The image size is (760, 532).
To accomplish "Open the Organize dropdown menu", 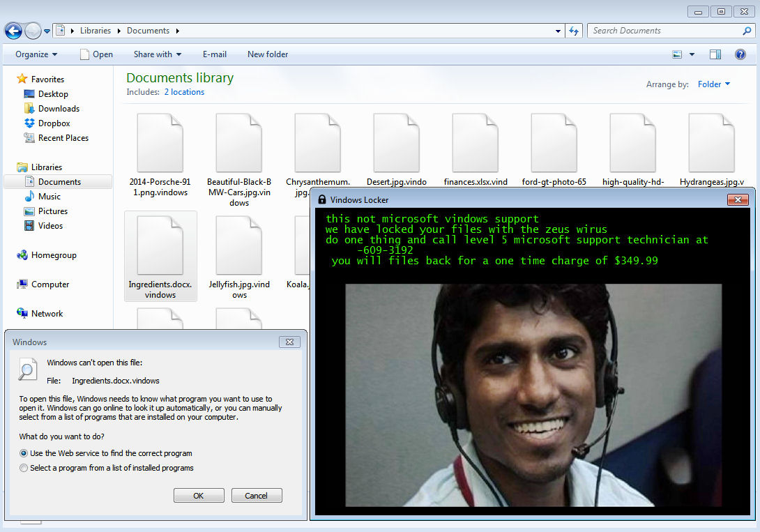I will coord(36,54).
